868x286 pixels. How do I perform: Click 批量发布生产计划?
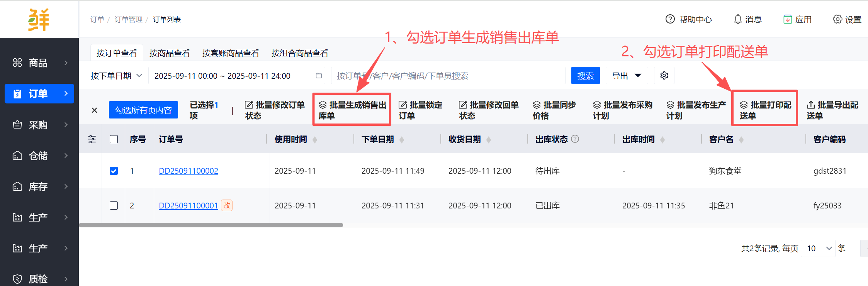[696, 110]
